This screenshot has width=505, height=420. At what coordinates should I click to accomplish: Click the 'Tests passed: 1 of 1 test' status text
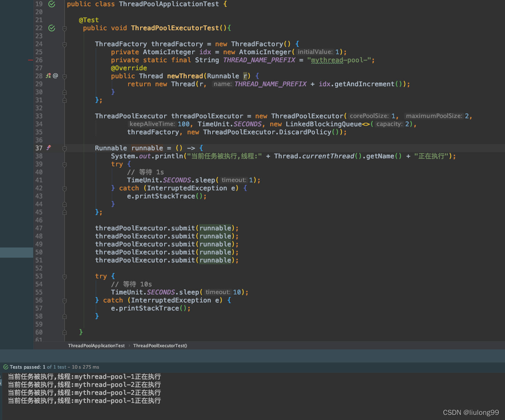38,367
